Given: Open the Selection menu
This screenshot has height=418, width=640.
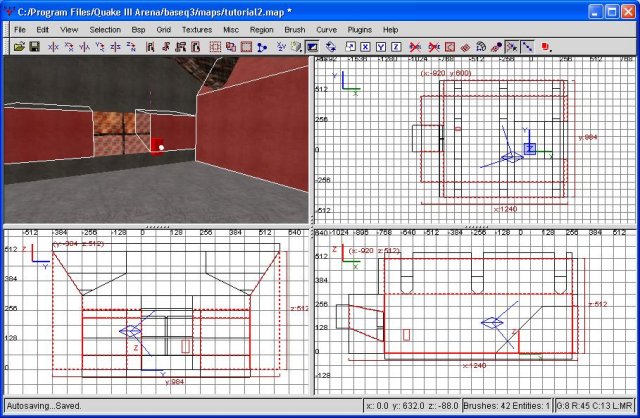Looking at the screenshot, I should pyautogui.click(x=105, y=29).
